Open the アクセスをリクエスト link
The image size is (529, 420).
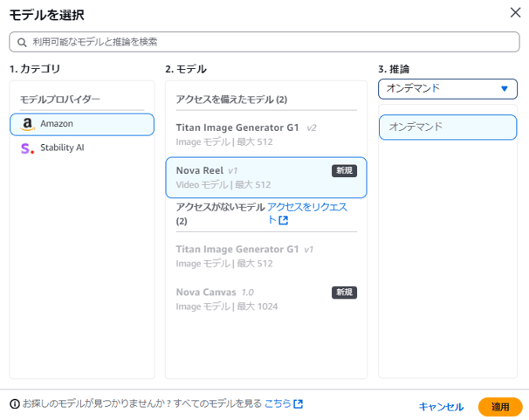pyautogui.click(x=307, y=213)
